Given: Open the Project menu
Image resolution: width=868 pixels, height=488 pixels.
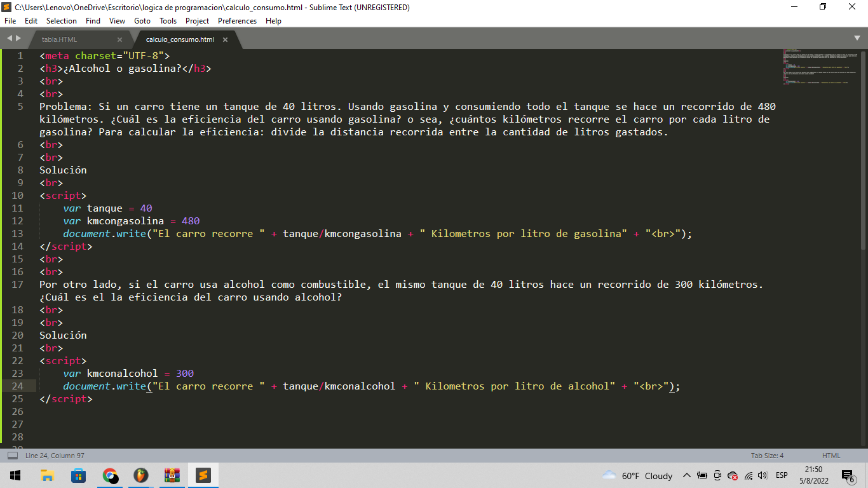Looking at the screenshot, I should click(198, 21).
